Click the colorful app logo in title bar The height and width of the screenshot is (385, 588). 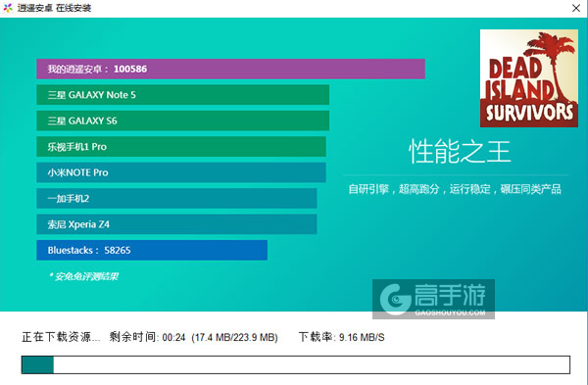click(8, 8)
